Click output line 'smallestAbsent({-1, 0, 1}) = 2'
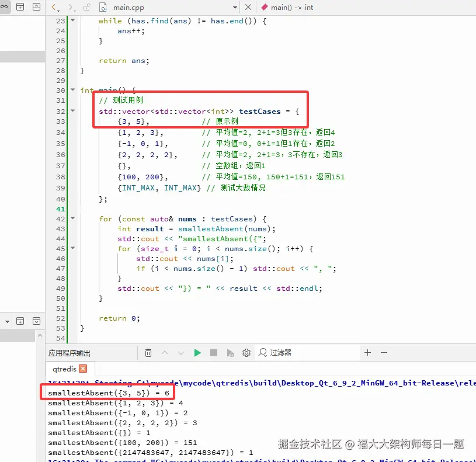The width and height of the screenshot is (476, 462). click(x=118, y=413)
